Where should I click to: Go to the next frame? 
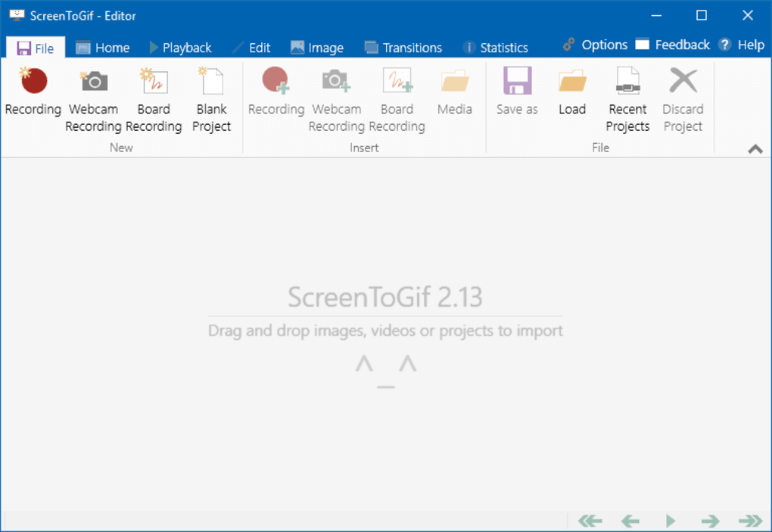[x=710, y=521]
